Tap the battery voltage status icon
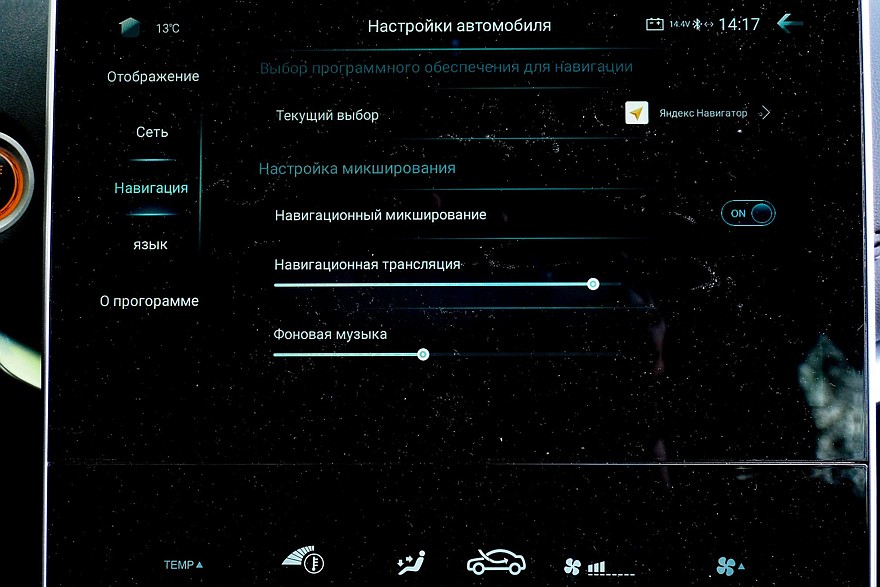The width and height of the screenshot is (880, 587). coord(655,24)
